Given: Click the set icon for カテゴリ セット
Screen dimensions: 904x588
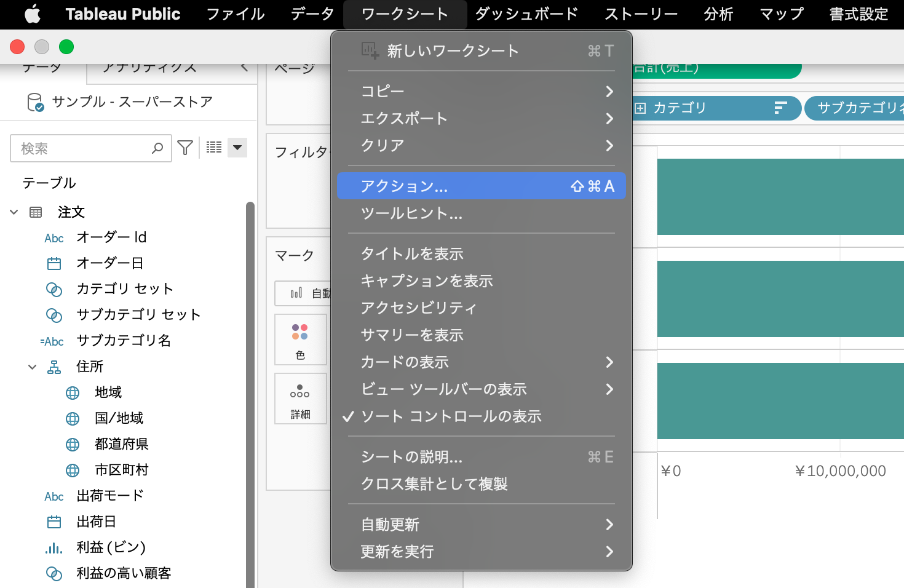Looking at the screenshot, I should point(54,290).
